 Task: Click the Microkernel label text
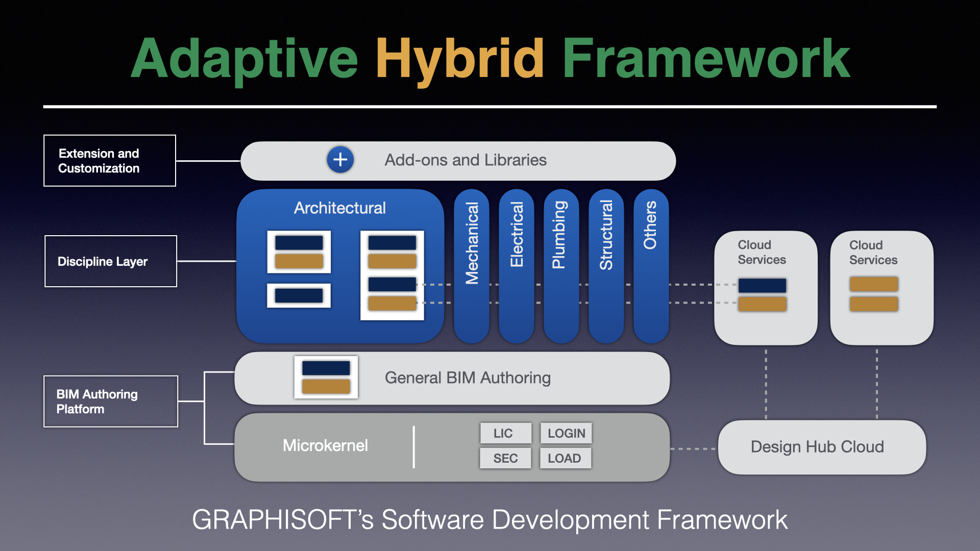(x=325, y=445)
